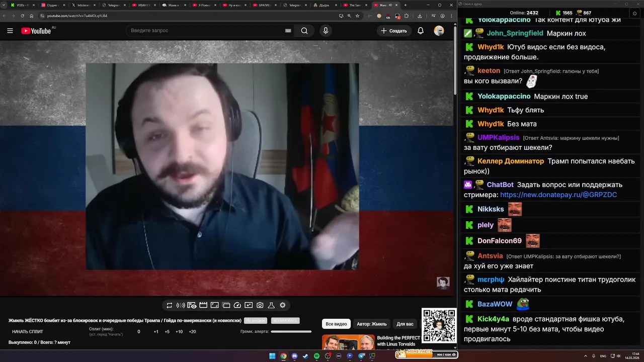
Task: Open the gear settings in player toolbar
Action: [283, 305]
